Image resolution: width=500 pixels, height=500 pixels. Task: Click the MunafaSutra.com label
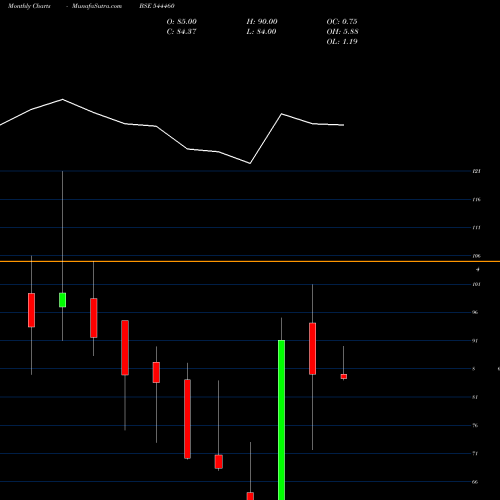coord(97,6)
